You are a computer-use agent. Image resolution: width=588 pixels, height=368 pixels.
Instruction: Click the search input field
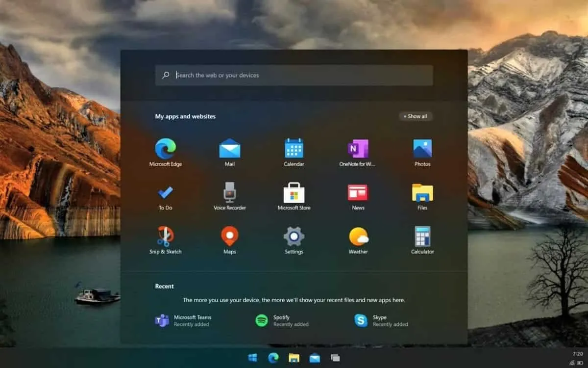[294, 75]
